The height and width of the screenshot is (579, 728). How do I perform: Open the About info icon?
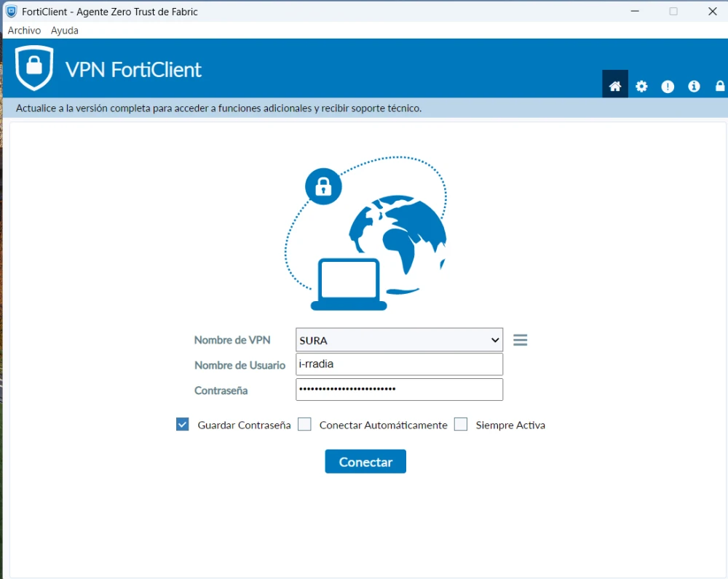tap(694, 87)
